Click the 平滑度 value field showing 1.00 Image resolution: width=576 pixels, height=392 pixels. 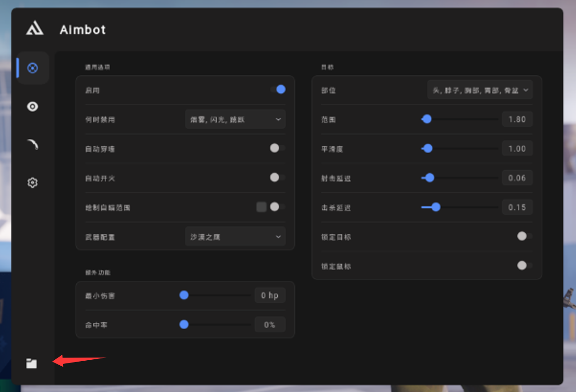click(517, 148)
